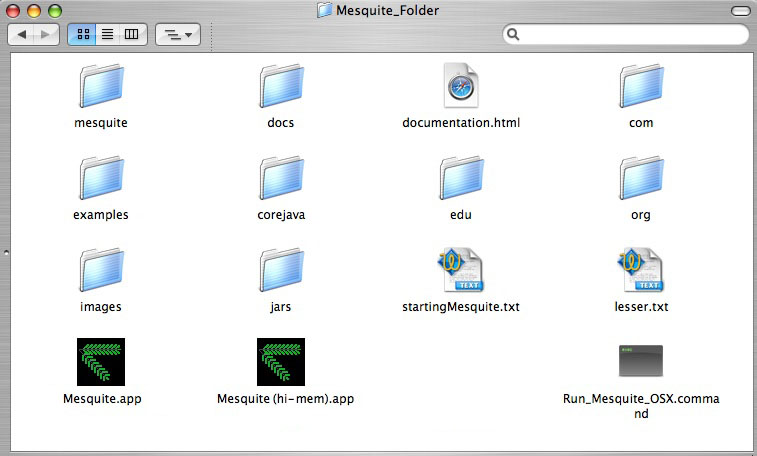Viewport: 757px width, 456px height.
Task: Switch to list view mode
Action: [x=107, y=34]
